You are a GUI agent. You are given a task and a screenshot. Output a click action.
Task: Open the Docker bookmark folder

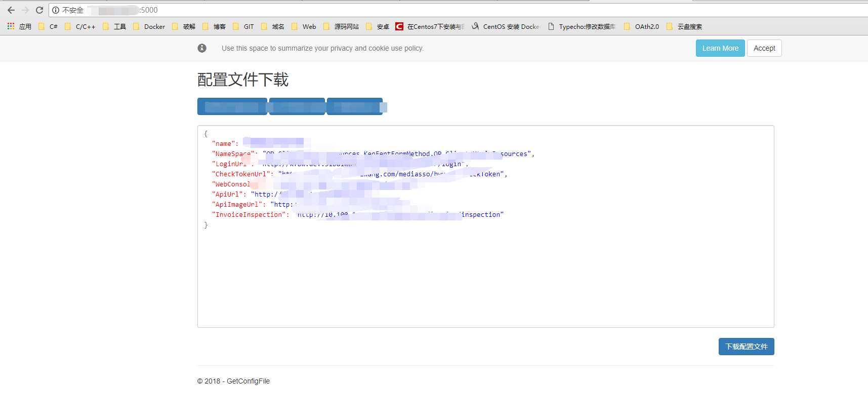pyautogui.click(x=149, y=26)
